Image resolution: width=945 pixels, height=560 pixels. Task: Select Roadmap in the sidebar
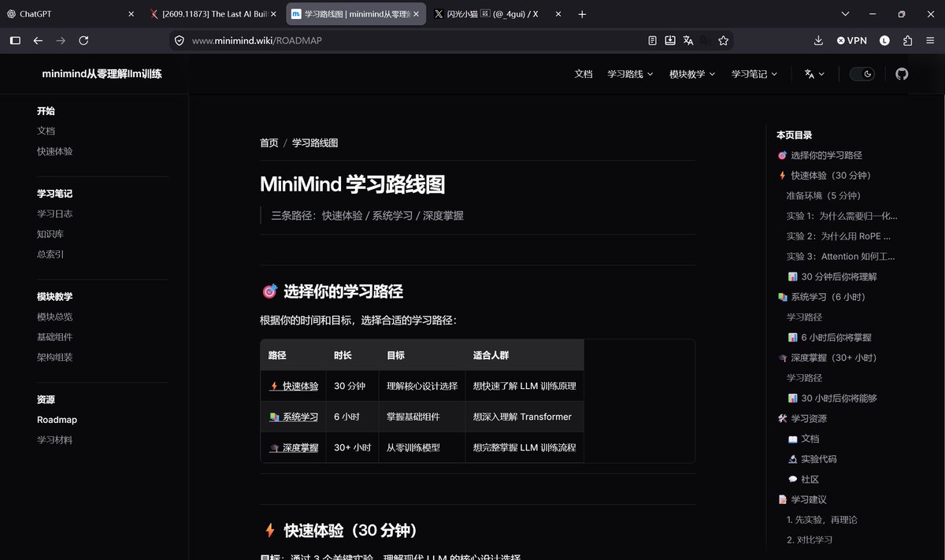(x=57, y=420)
